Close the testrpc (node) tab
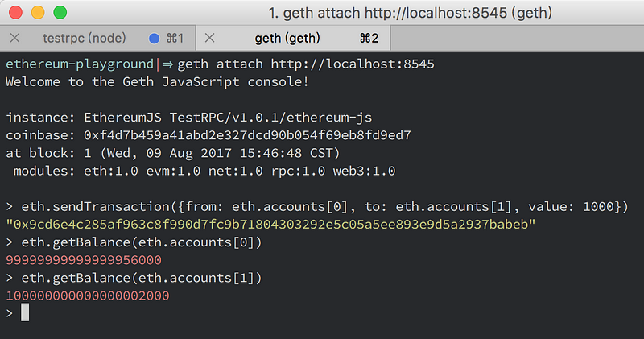Image resolution: width=644 pixels, height=339 pixels. tap(14, 38)
